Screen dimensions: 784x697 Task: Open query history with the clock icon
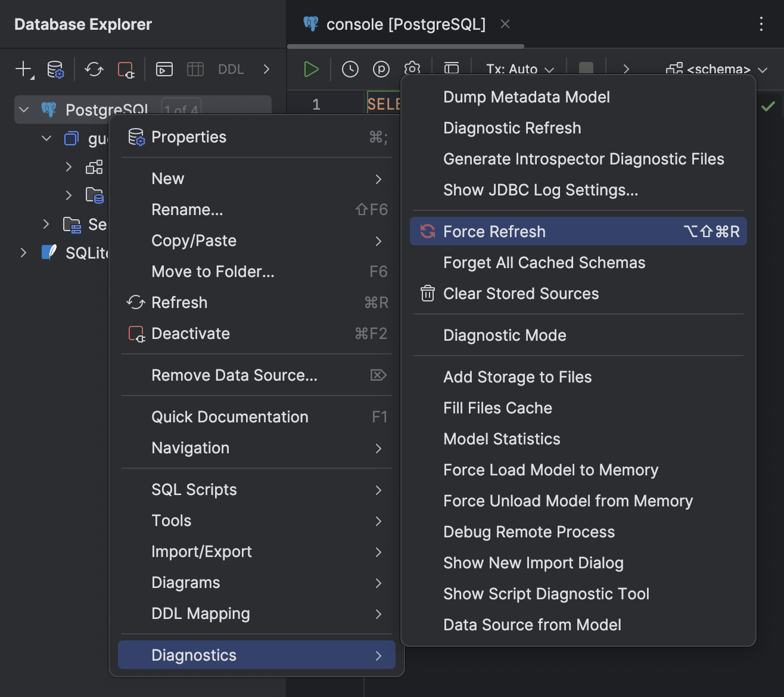[350, 69]
